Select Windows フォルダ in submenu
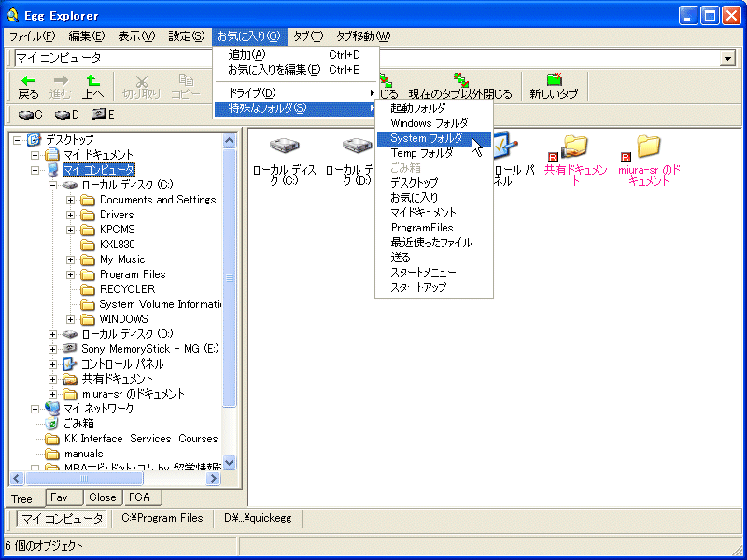747x560 pixels. [434, 123]
